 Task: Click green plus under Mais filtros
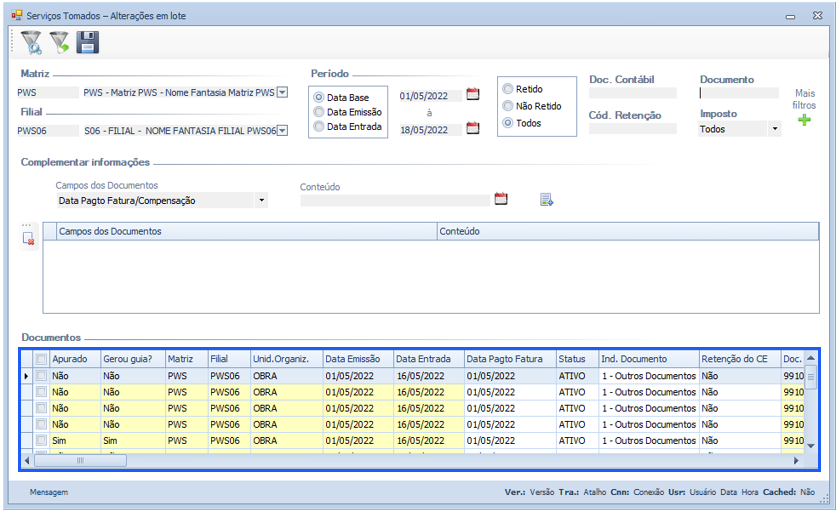click(x=804, y=121)
